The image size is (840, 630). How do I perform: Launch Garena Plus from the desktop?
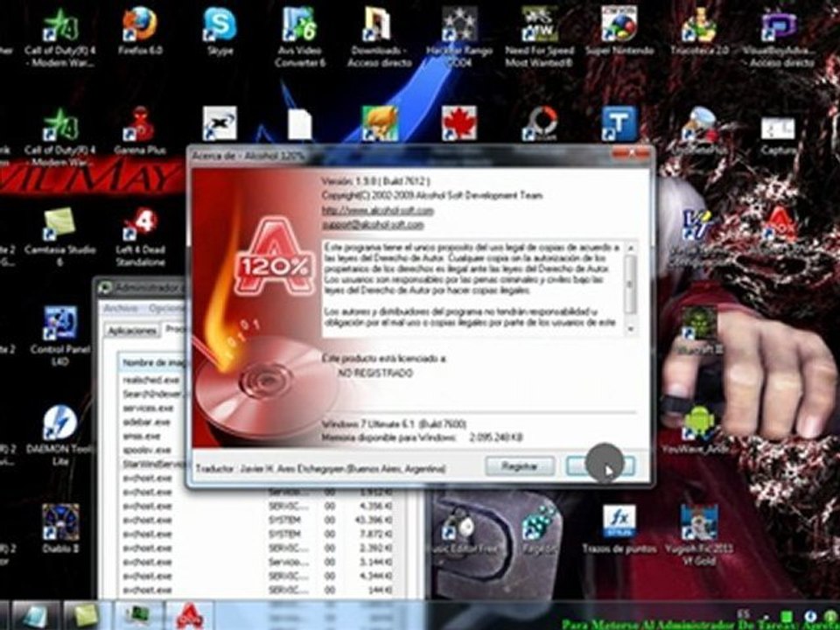pyautogui.click(x=140, y=131)
